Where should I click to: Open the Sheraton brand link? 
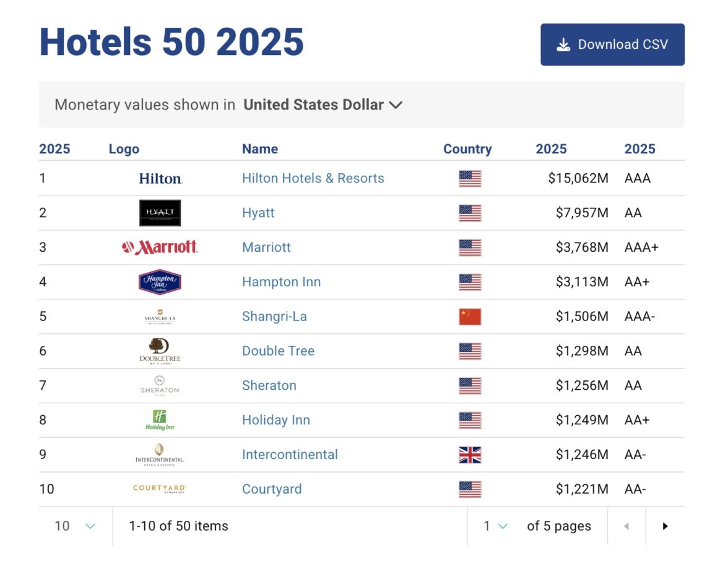coord(269,385)
